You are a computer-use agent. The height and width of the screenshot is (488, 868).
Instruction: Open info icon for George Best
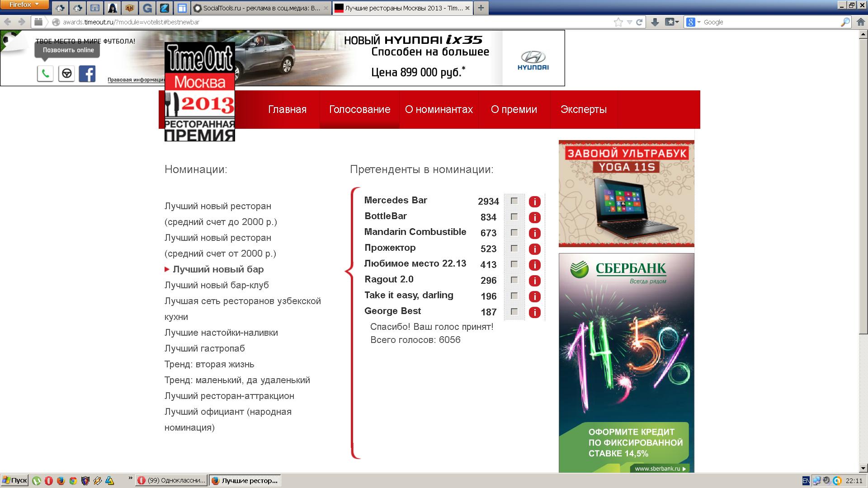535,312
